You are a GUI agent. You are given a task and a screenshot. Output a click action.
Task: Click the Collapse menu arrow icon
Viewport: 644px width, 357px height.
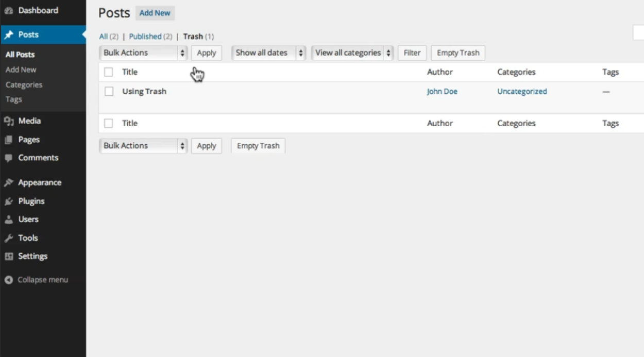[x=8, y=280]
